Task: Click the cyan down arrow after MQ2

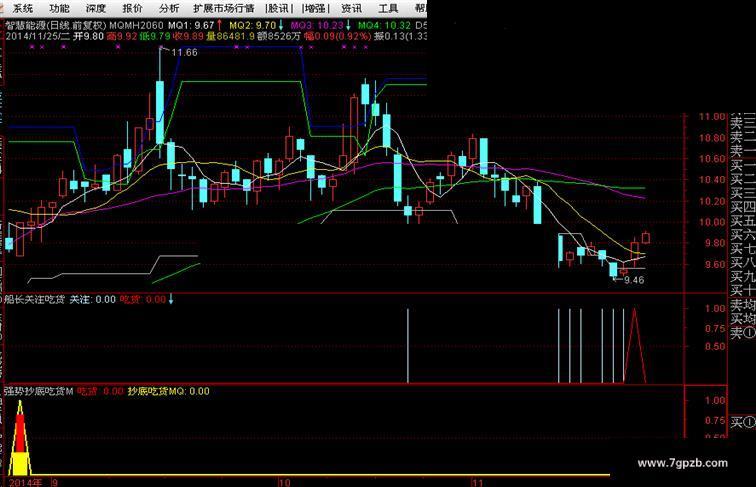Action: (281, 25)
